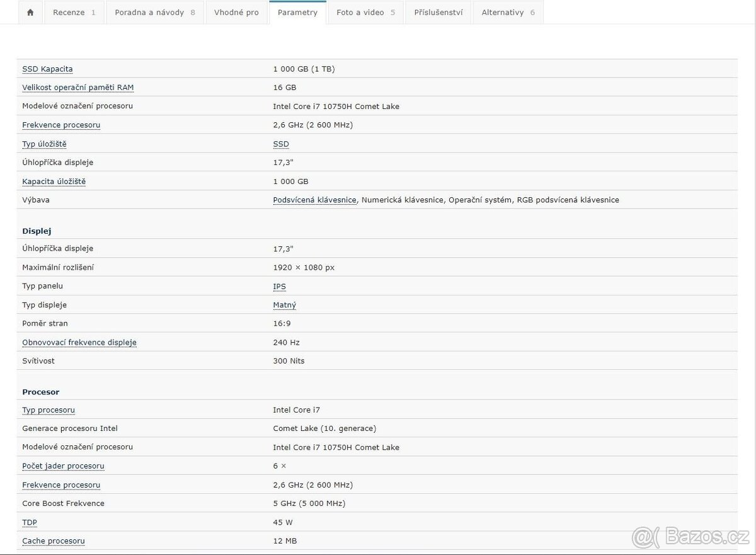Click the IPS panel type link

tap(279, 287)
